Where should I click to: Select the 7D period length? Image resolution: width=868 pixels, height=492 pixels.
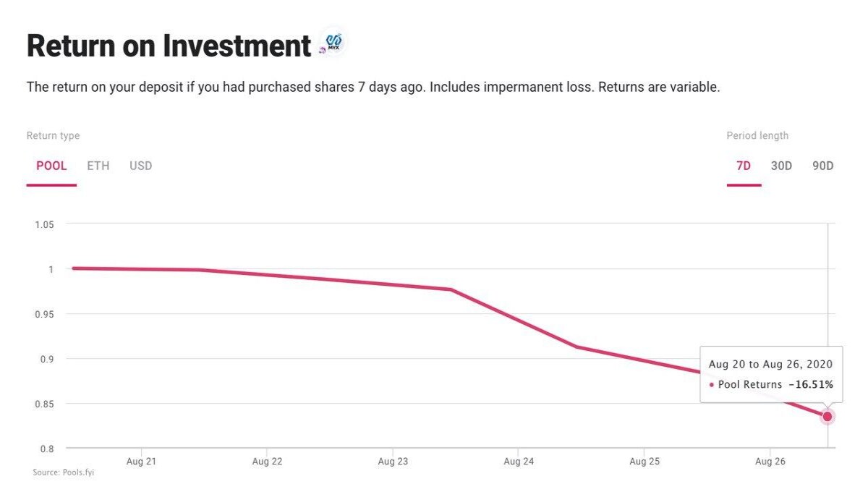[744, 166]
